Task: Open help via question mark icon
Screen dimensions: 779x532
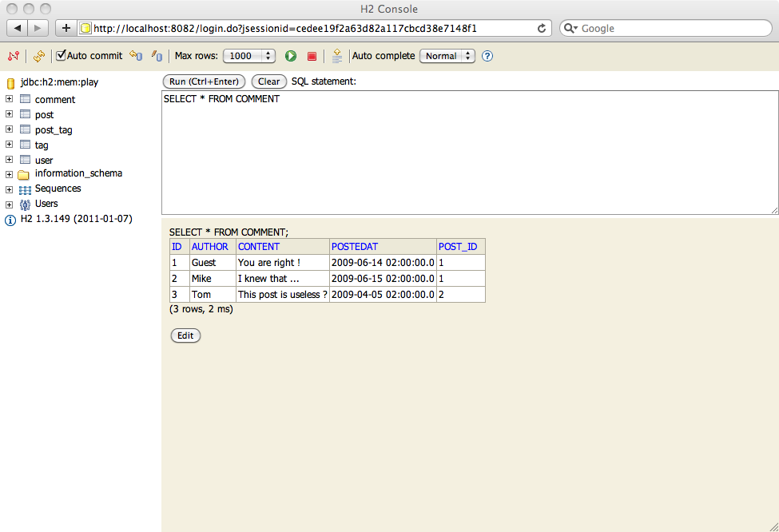Action: 487,56
